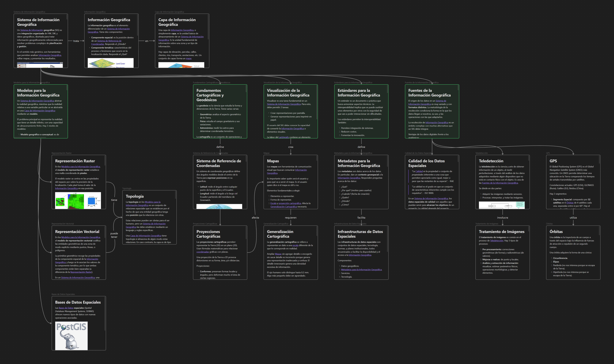Viewport: 614px width, 364px height.
Task: Open the raster grid illustration in Representación Raster
Action: pyautogui.click(x=78, y=200)
